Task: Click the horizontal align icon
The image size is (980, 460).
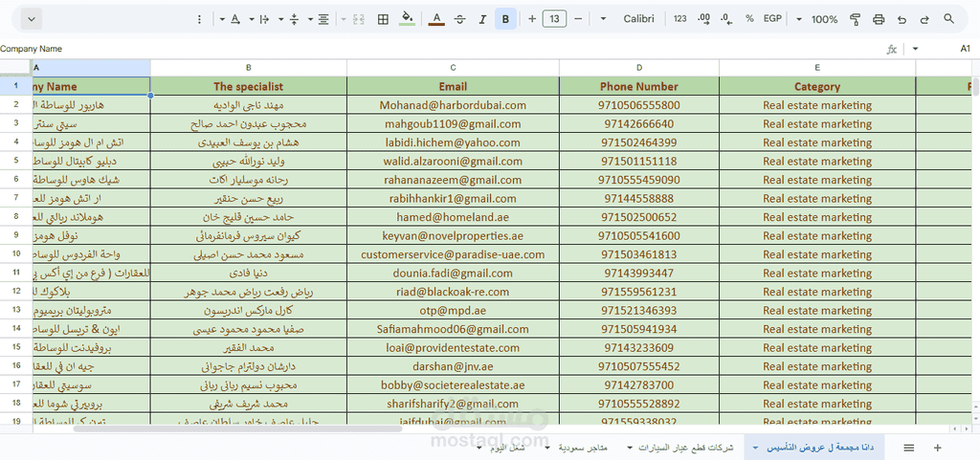Action: (x=323, y=19)
